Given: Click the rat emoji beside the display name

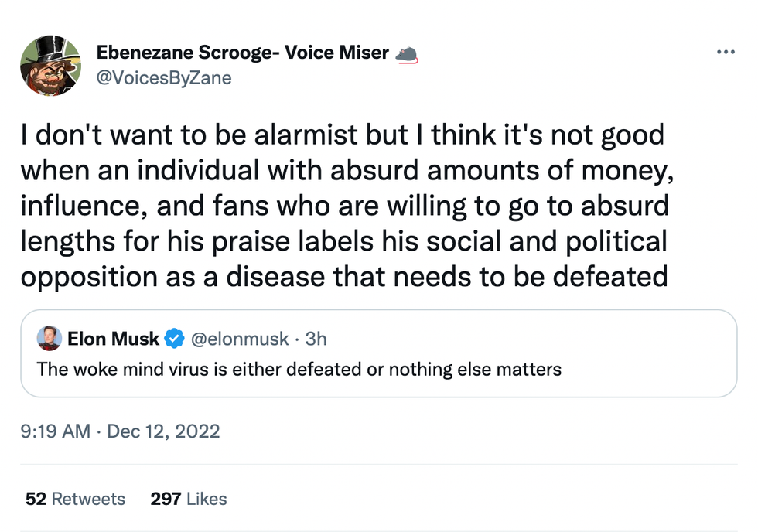Looking at the screenshot, I should (x=407, y=53).
